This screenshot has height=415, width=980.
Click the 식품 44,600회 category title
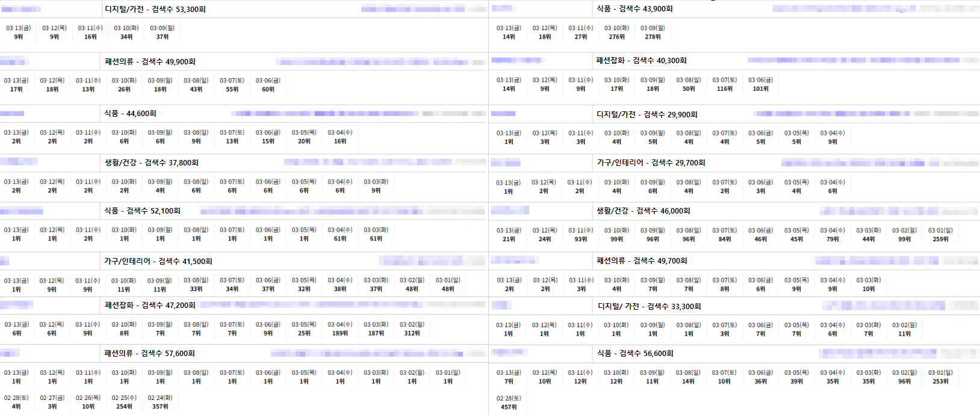click(130, 114)
